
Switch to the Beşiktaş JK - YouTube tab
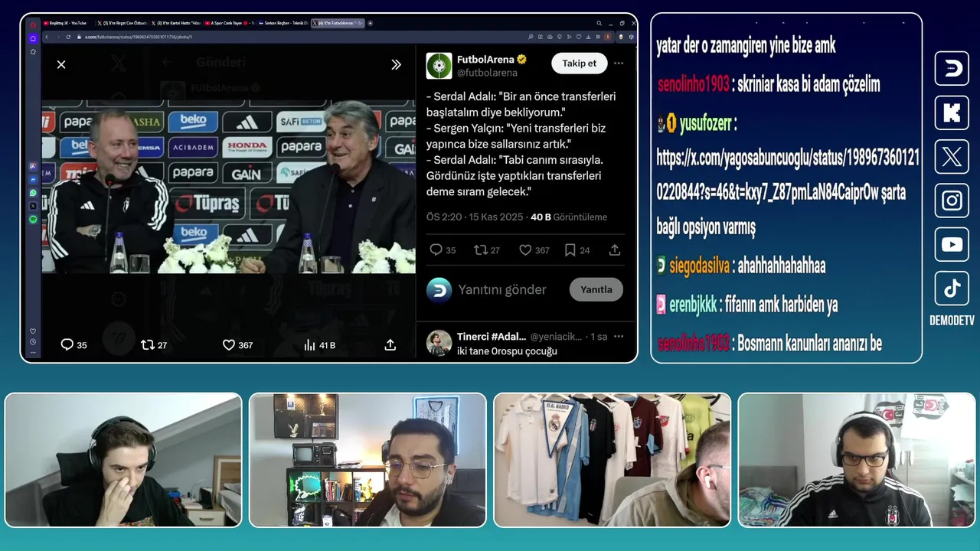coord(69,23)
